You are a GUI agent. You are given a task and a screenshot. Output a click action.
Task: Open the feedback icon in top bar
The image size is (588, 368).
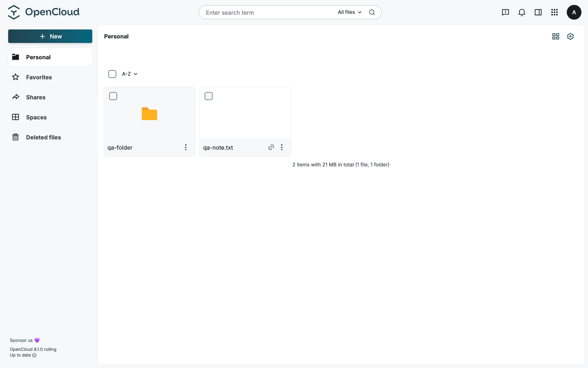pyautogui.click(x=506, y=12)
